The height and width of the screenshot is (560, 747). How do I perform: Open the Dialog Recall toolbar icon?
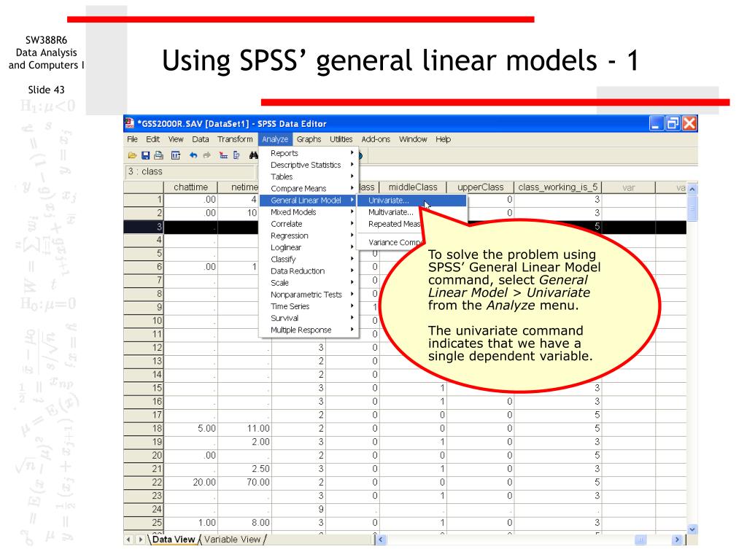coord(176,155)
